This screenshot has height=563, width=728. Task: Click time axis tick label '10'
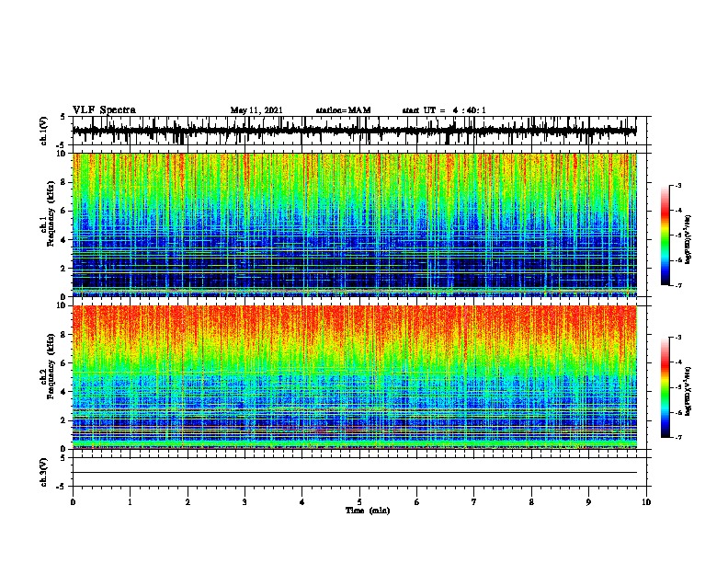coord(646,502)
